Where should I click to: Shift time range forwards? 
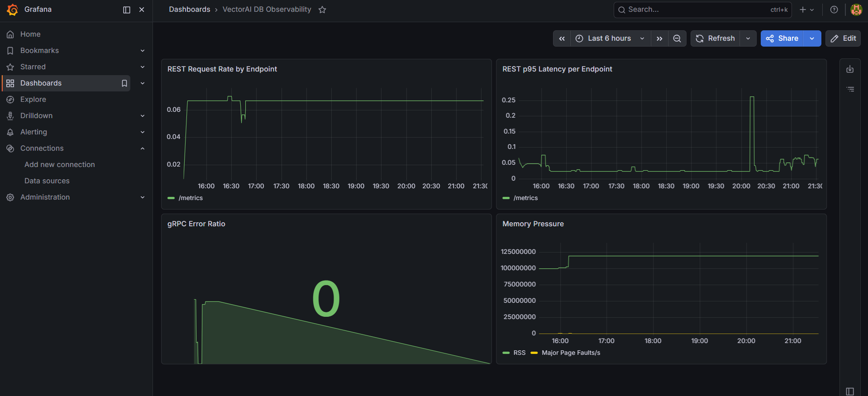point(659,38)
